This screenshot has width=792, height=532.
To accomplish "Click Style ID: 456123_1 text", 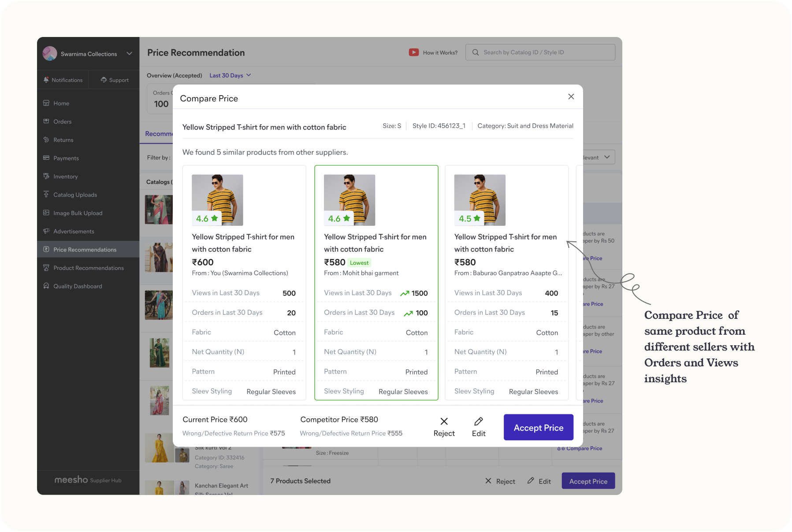I will point(439,126).
